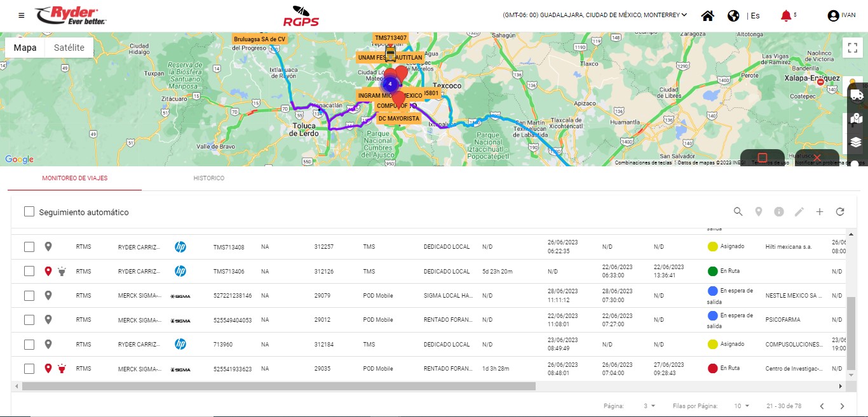This screenshot has width=868, height=417.
Task: Select the MONITOREO DE VIAJES tab
Action: 75,178
